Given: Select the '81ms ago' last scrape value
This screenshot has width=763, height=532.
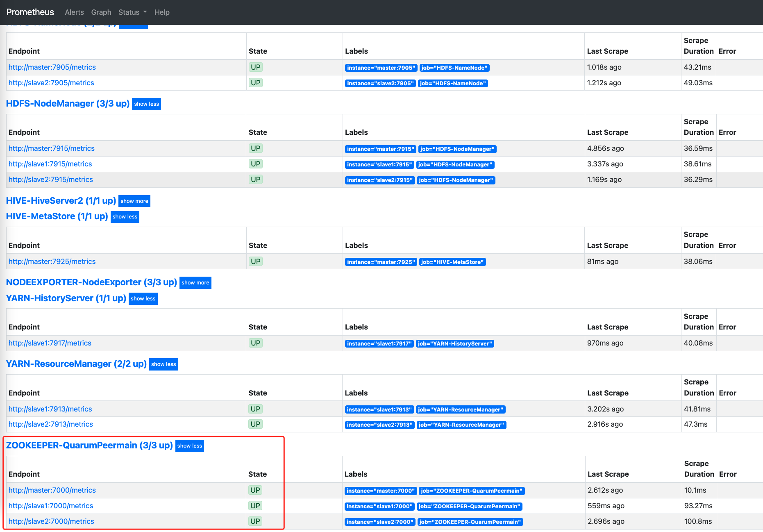Looking at the screenshot, I should tap(603, 261).
